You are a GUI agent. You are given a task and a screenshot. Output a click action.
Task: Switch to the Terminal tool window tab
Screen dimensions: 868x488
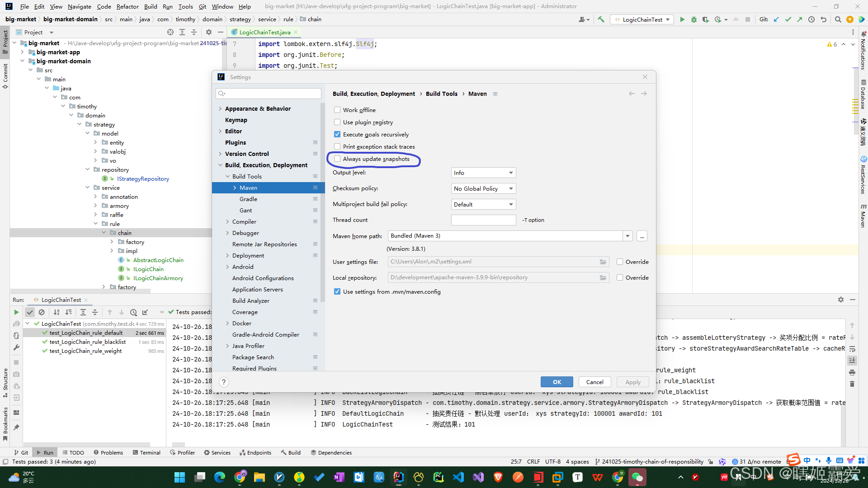(146, 452)
